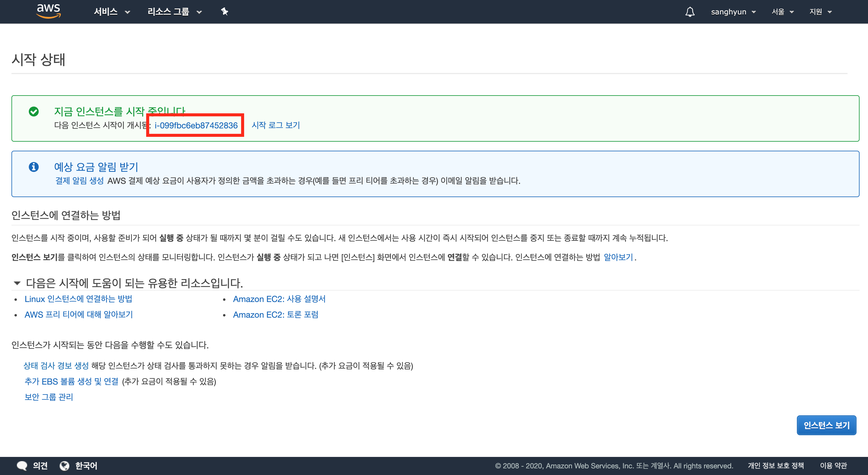868x475 pixels.
Task: Click the 의견 feedback speech bubble icon
Action: pos(22,466)
